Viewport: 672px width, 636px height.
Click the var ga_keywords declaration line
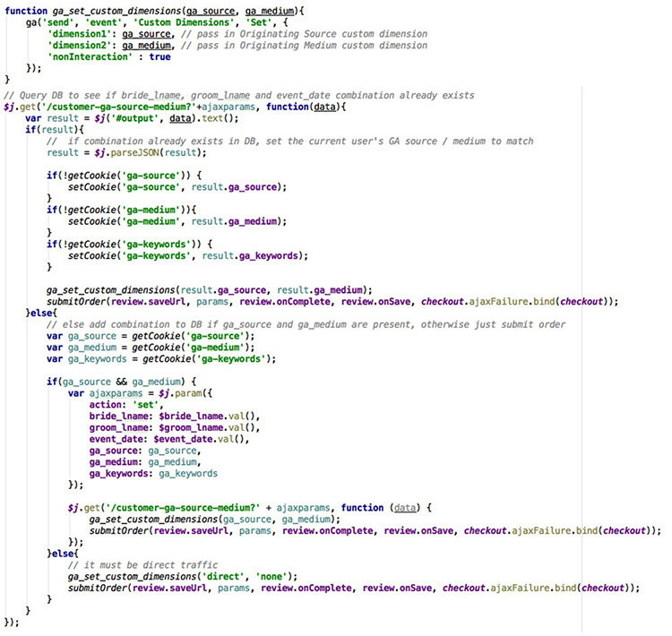[161, 358]
